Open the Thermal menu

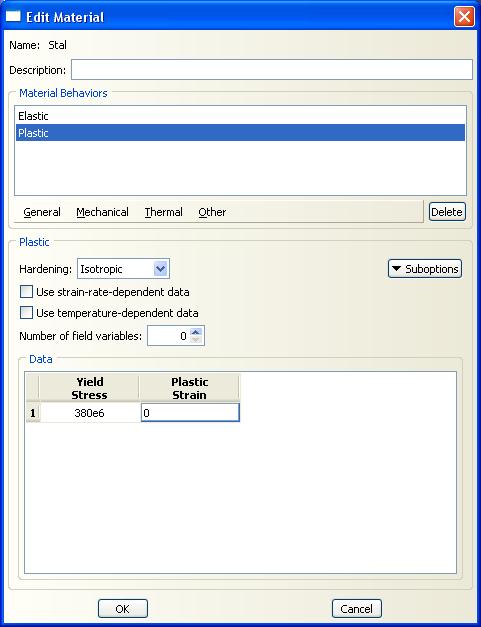164,212
